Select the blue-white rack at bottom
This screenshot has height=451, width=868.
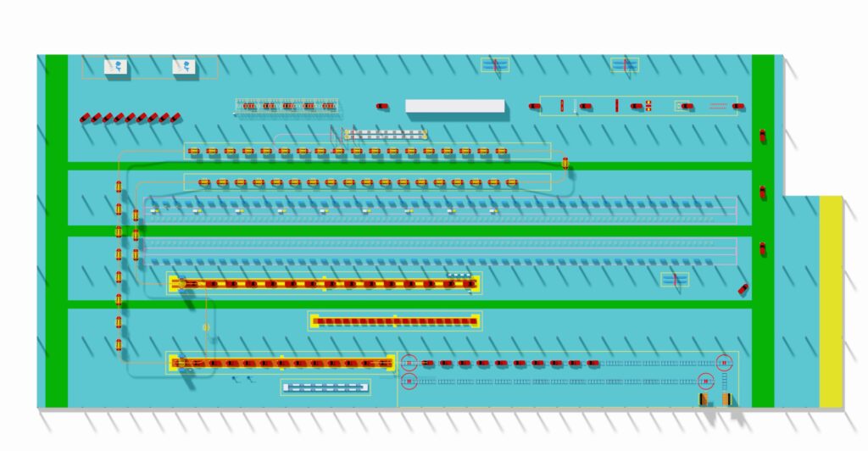[x=325, y=387]
